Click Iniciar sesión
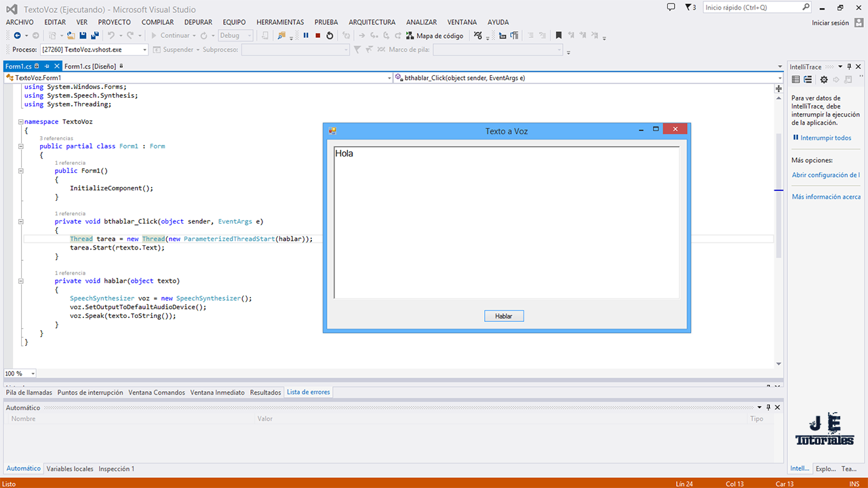The image size is (868, 488). (830, 22)
